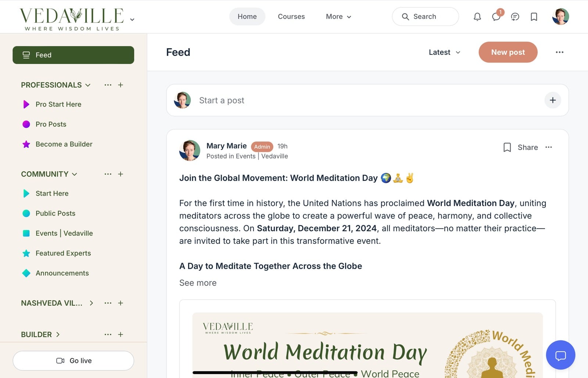Click Start a post field
This screenshot has width=588, height=378.
pyautogui.click(x=367, y=100)
